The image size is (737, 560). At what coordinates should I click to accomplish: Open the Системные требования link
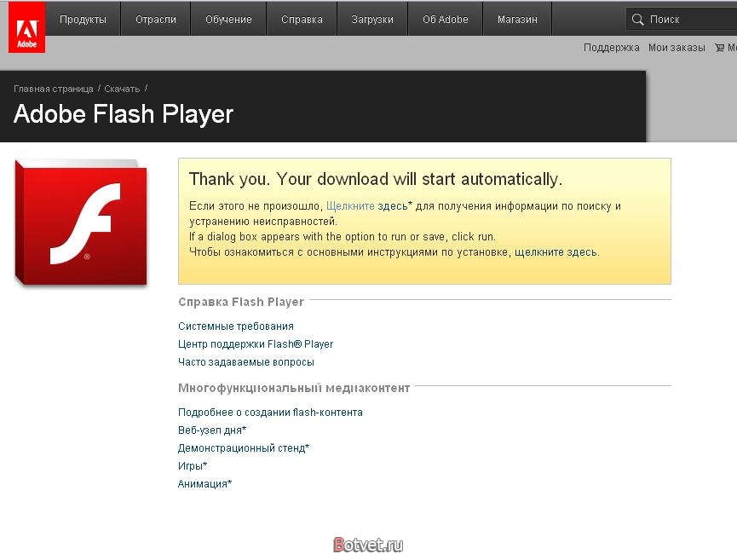[236, 326]
